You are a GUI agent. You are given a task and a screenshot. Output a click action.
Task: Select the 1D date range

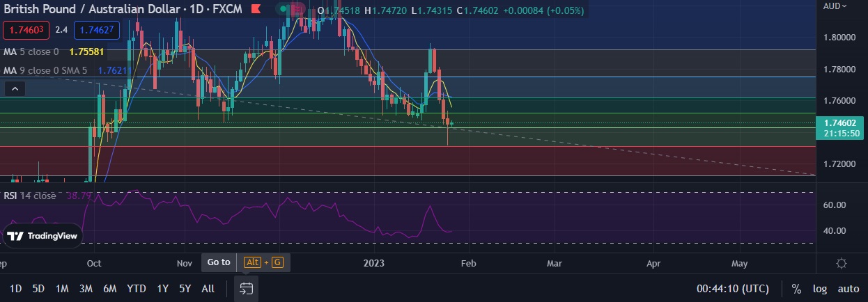[15, 288]
